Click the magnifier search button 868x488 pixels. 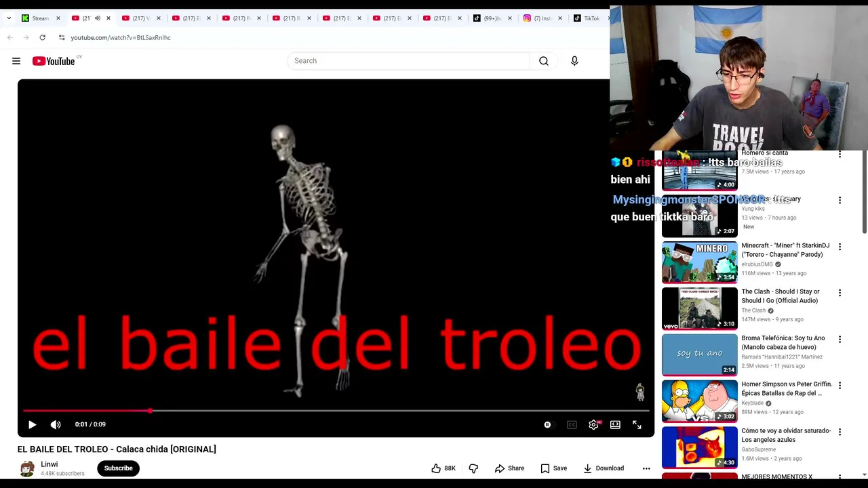coord(544,61)
